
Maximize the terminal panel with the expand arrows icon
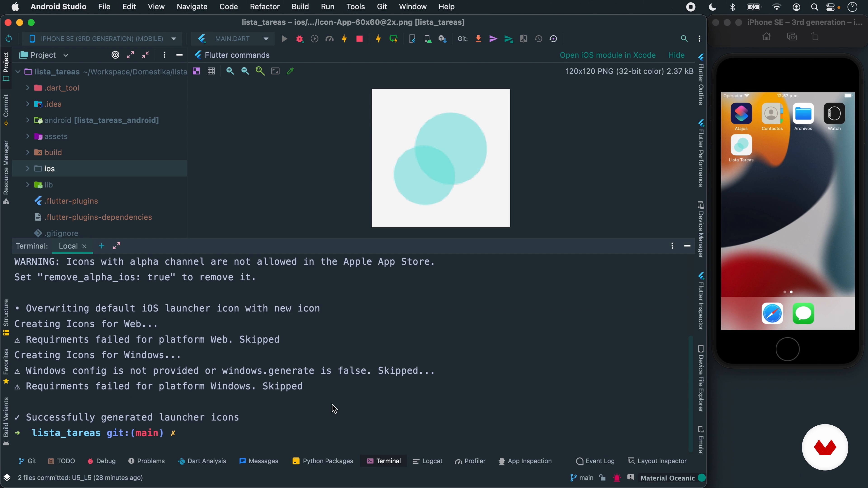[117, 246]
